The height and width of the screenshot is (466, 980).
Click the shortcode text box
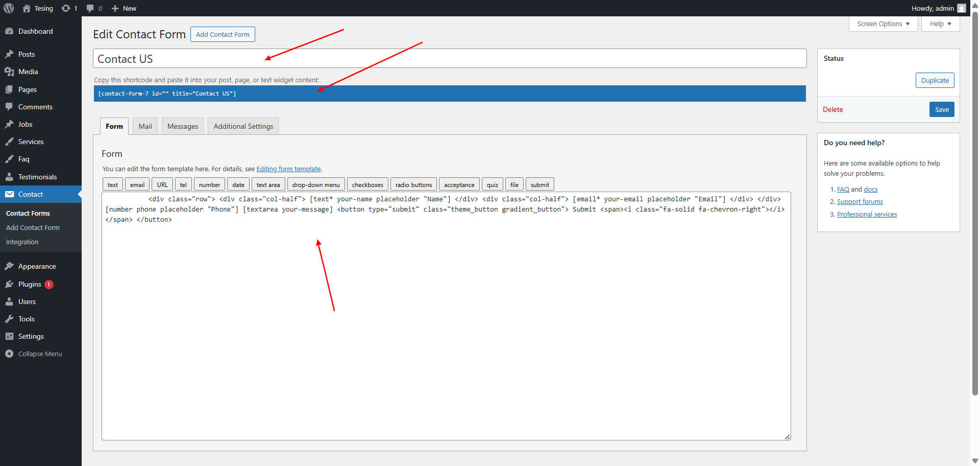pos(449,94)
